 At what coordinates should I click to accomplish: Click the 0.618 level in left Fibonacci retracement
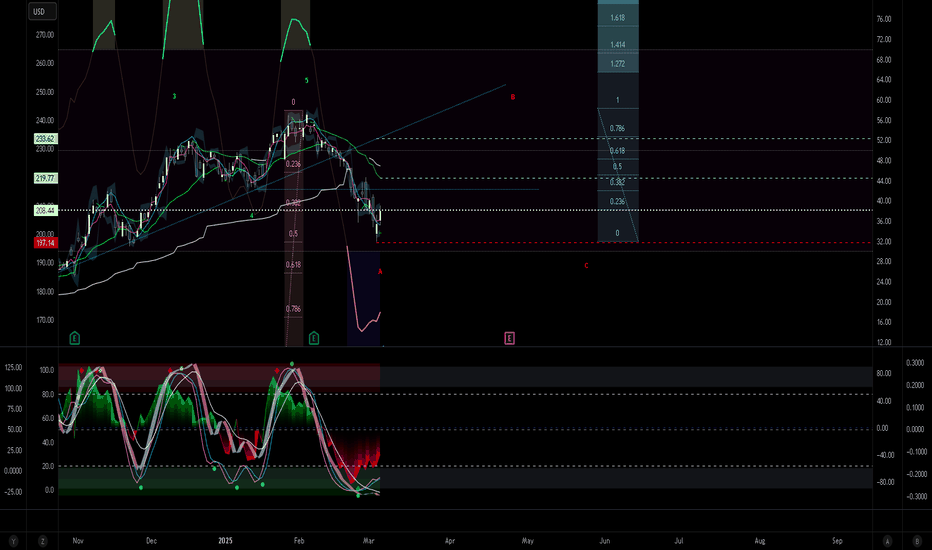293,265
